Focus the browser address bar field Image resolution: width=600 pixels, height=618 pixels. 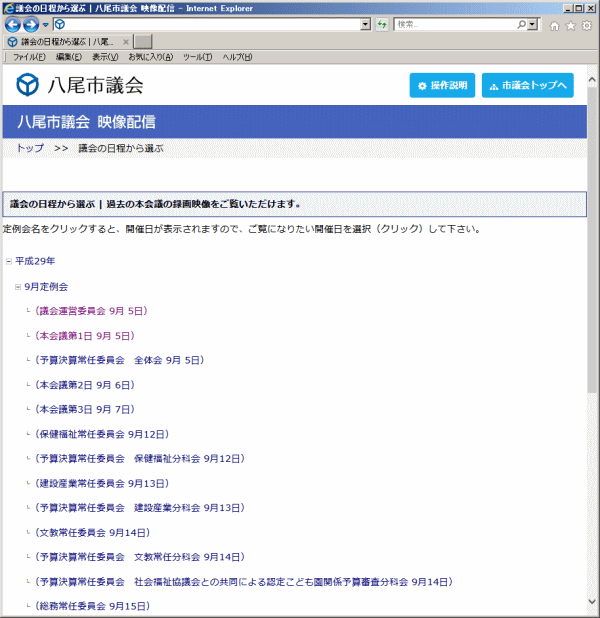[212, 24]
